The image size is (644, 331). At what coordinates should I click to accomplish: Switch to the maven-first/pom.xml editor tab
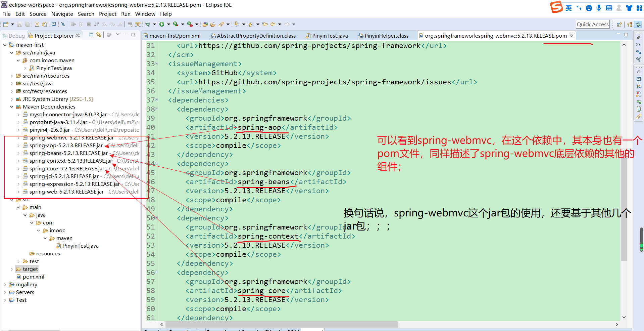coord(172,36)
